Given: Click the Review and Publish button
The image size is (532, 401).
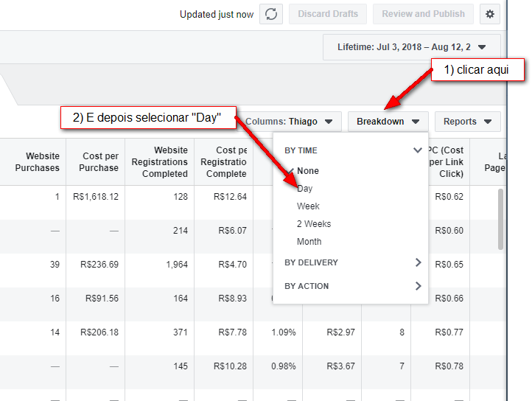Looking at the screenshot, I should tap(423, 14).
